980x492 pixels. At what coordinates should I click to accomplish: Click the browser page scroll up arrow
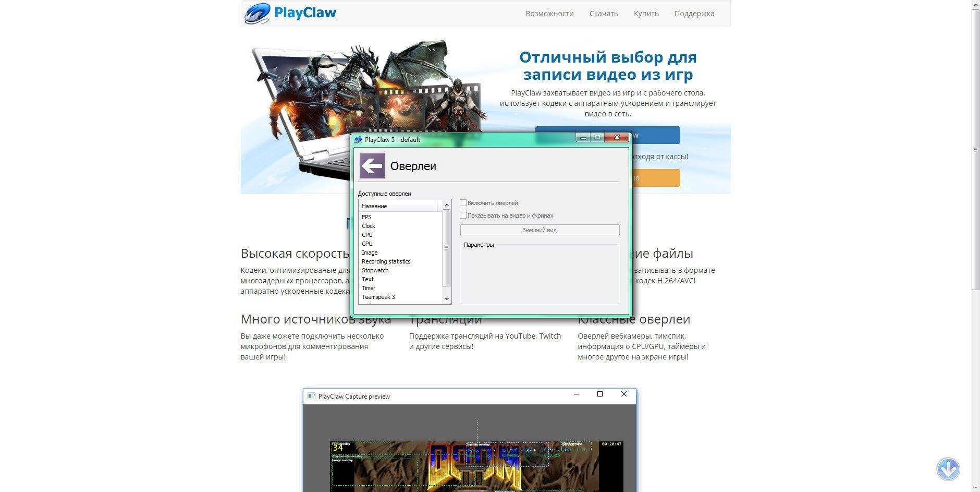pos(975,4)
